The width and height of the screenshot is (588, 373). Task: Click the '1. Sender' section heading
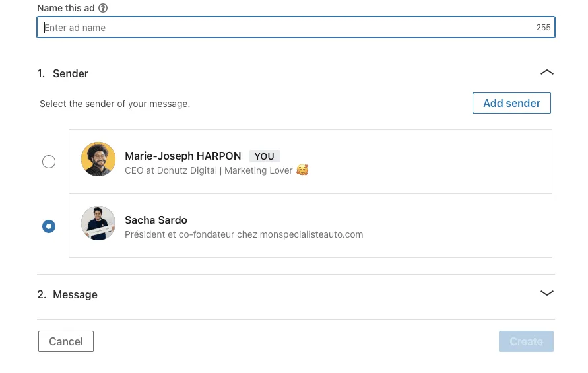pyautogui.click(x=63, y=73)
